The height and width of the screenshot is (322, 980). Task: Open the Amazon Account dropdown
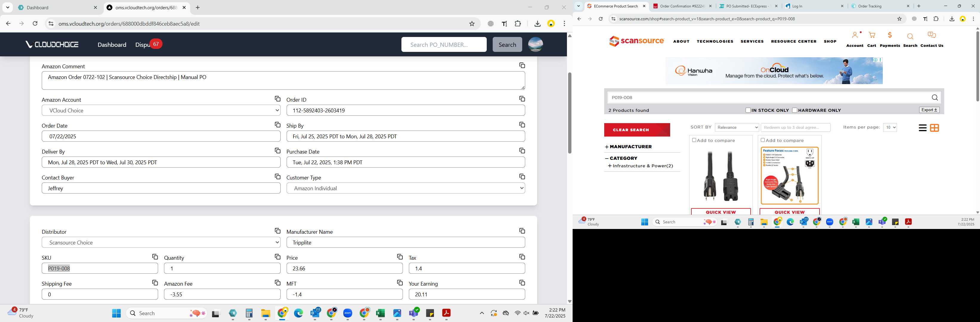point(161,110)
